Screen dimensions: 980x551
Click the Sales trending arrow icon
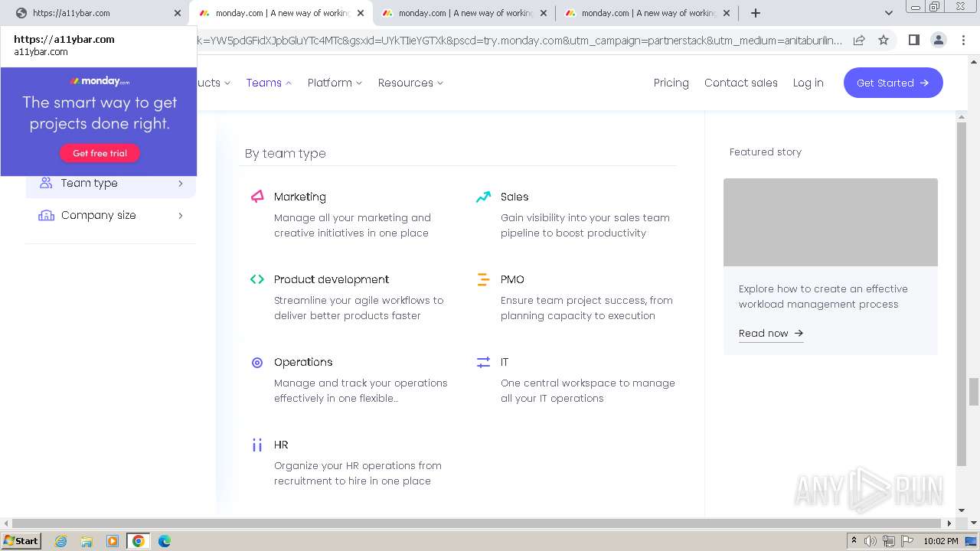483,197
